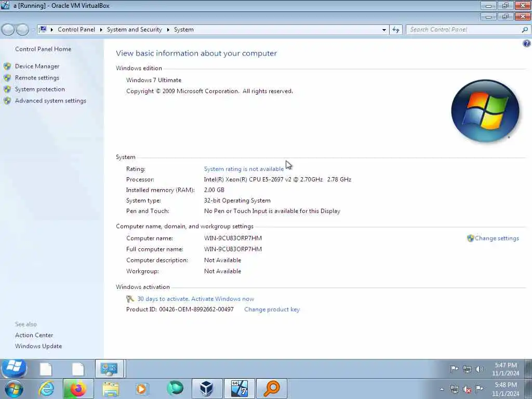The height and width of the screenshot is (399, 532).
Task: Open Action Center under See also
Action: [x=34, y=335]
